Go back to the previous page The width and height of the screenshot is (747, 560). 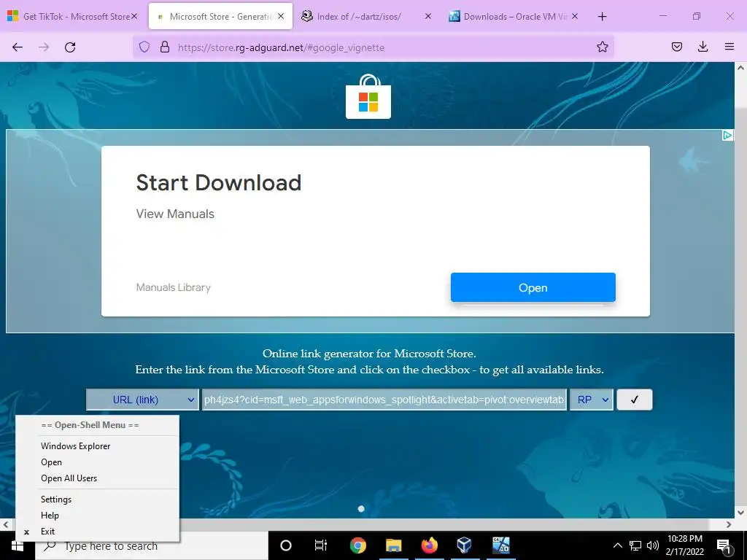[x=18, y=47]
